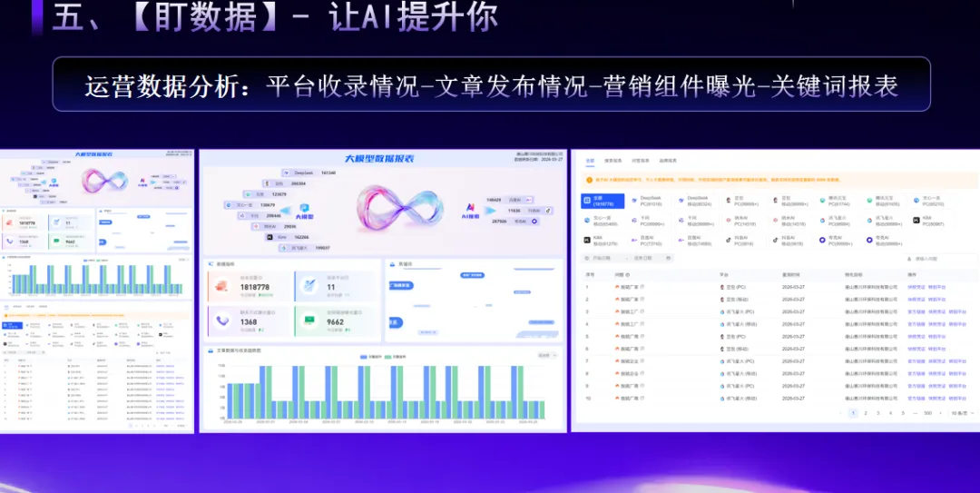
Task: Click the 豆包 266304 chip in center dashboard
Action: [x=285, y=183]
